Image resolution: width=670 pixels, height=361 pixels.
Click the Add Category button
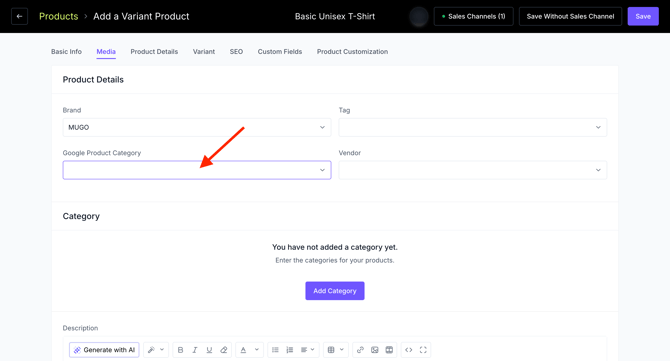pos(335,291)
